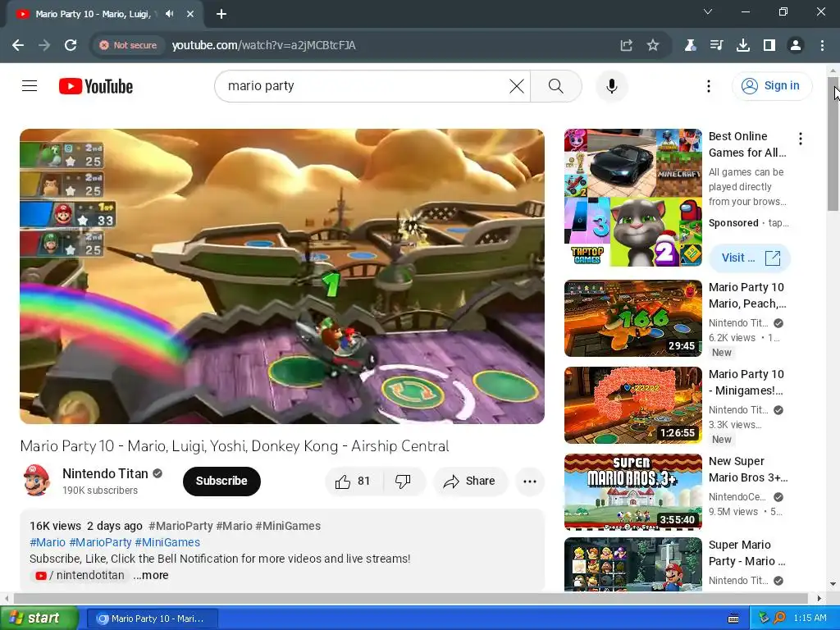Open New Super Mario Bros 3+ thumbnail
Screen dimensions: 840x630
tap(632, 492)
